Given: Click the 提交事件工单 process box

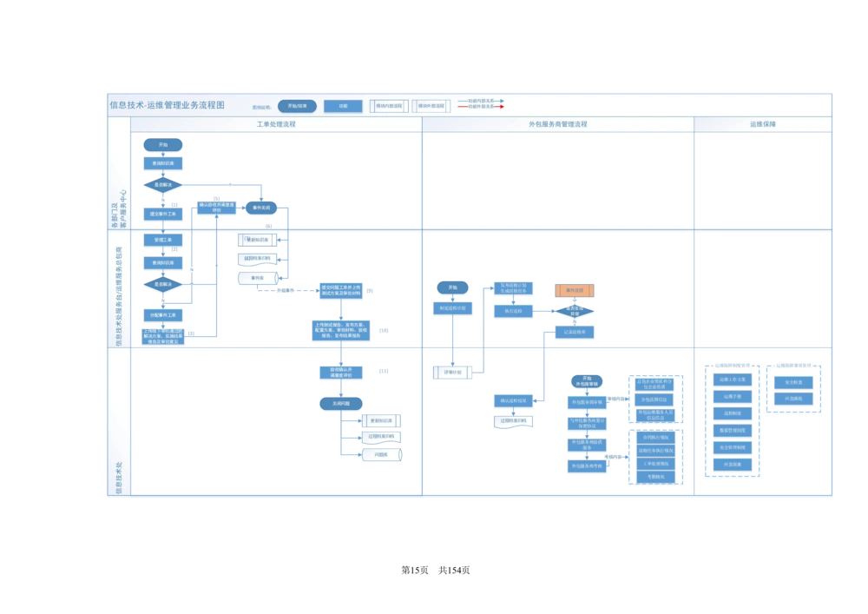Looking at the screenshot, I should [163, 213].
